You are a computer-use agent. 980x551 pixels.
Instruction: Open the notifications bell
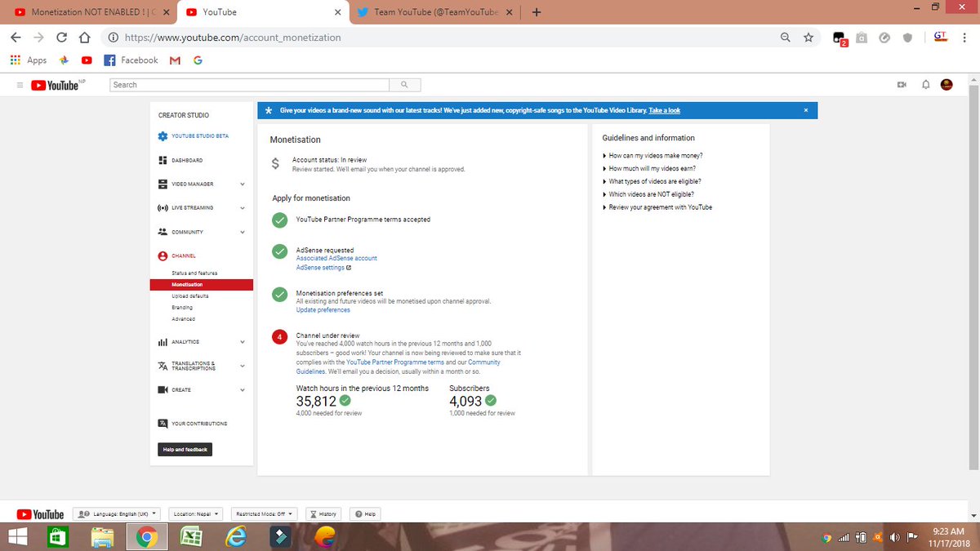(925, 85)
